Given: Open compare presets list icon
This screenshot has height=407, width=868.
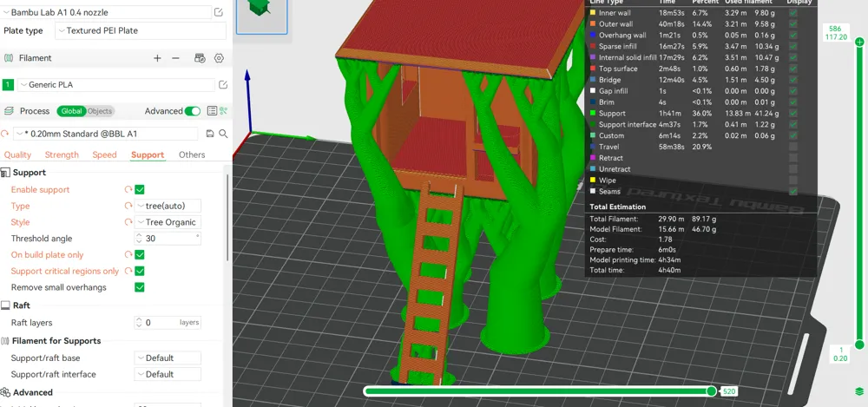Looking at the screenshot, I should pos(212,111).
